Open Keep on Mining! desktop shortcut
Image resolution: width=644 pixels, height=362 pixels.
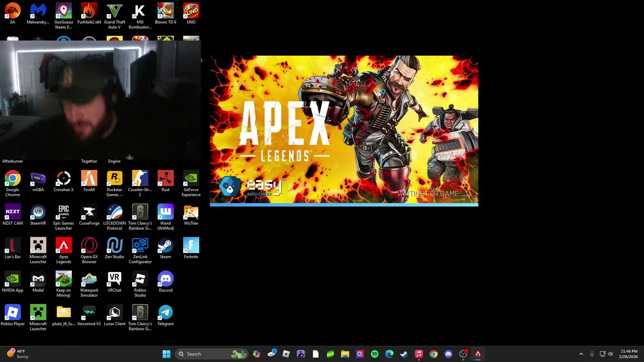coord(63,285)
